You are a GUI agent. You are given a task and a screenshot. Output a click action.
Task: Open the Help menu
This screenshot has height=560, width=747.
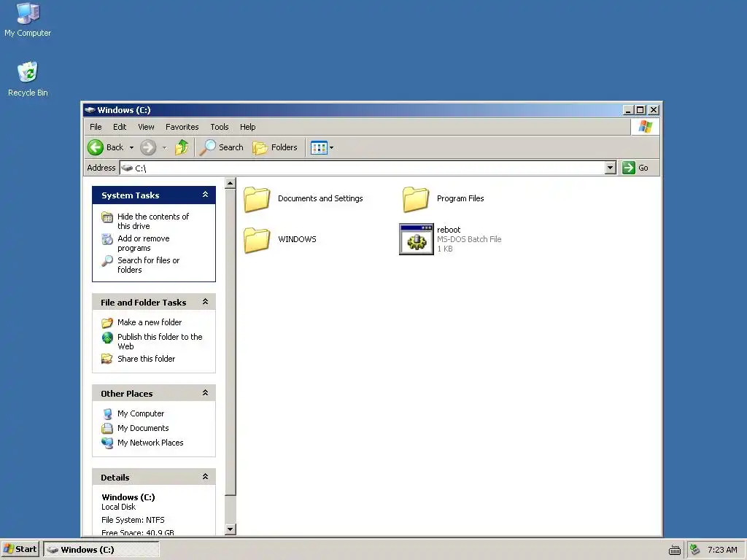(x=248, y=127)
